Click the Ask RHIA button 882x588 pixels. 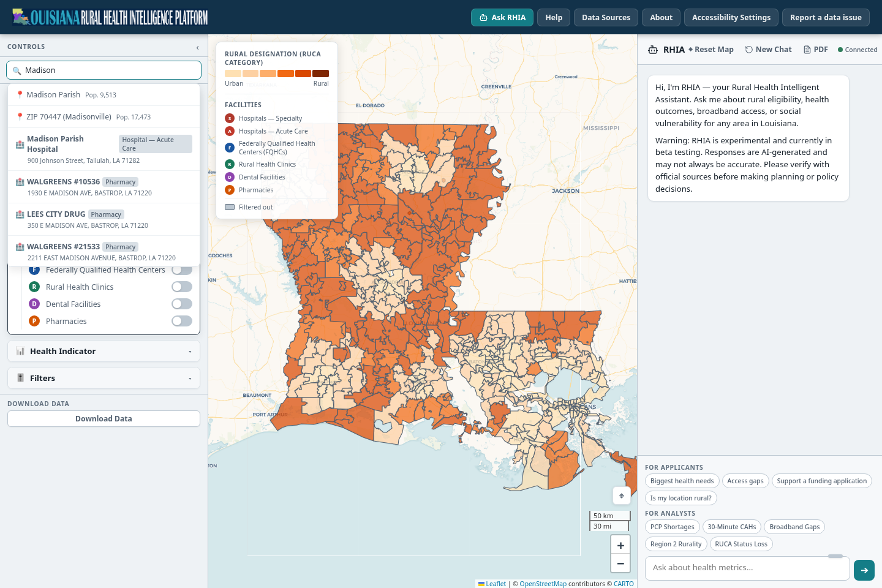click(502, 17)
